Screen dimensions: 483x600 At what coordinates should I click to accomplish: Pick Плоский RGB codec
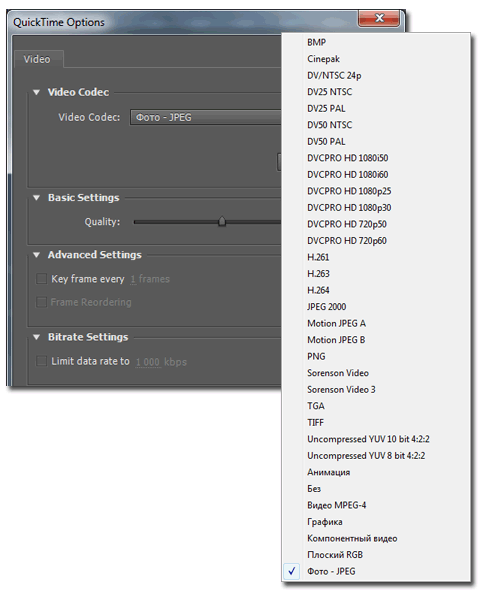click(376, 554)
